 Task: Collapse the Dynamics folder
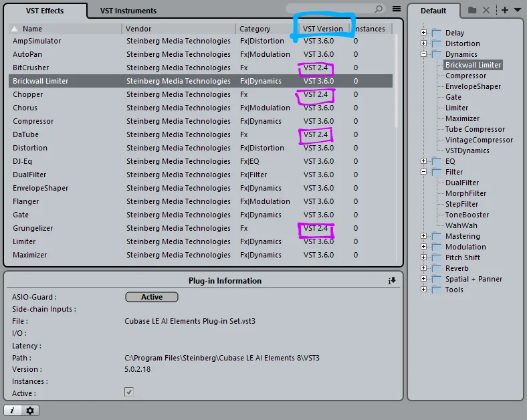423,54
